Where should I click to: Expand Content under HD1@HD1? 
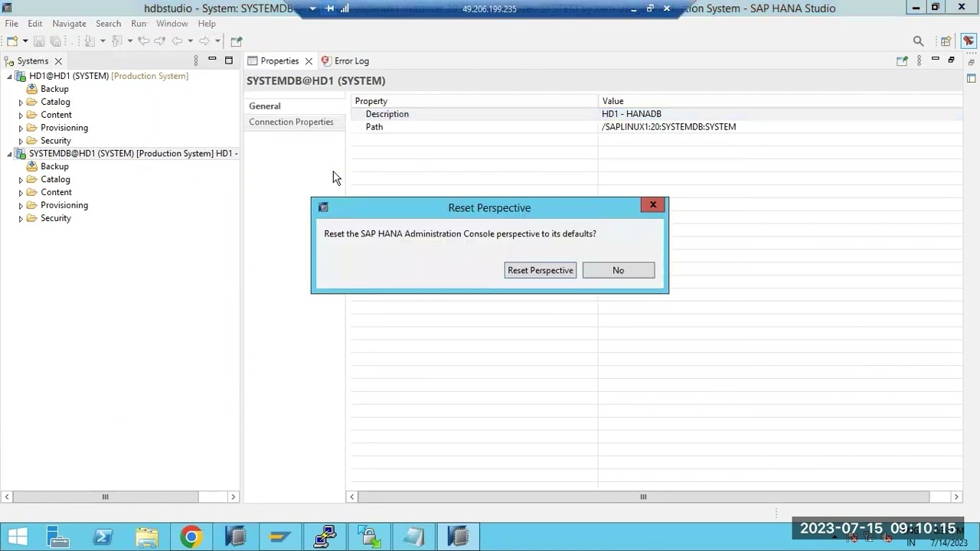(x=21, y=116)
